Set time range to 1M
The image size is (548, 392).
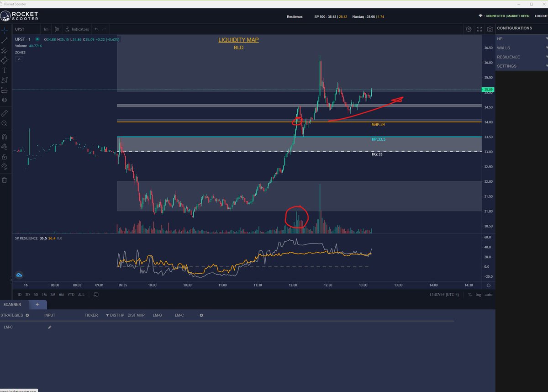point(44,295)
